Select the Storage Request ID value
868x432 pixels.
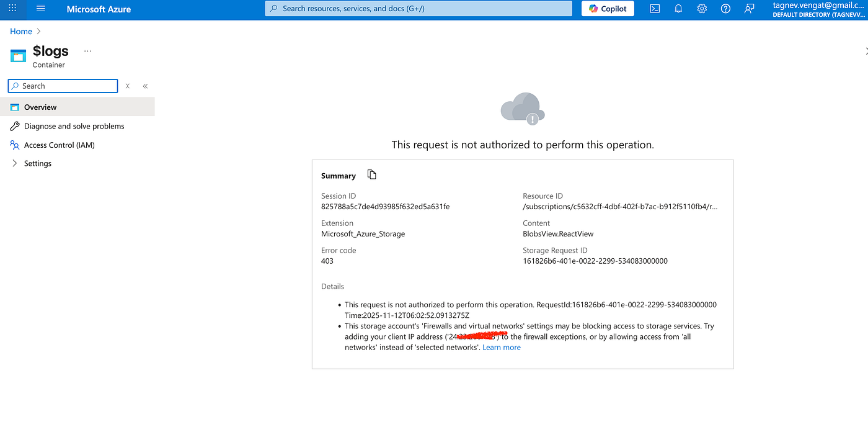coord(595,261)
